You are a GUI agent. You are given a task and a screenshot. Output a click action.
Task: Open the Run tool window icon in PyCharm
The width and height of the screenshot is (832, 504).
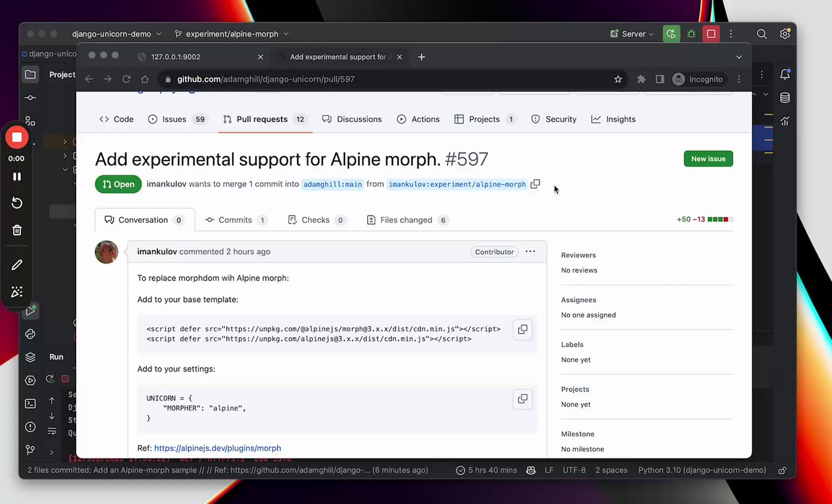30,311
